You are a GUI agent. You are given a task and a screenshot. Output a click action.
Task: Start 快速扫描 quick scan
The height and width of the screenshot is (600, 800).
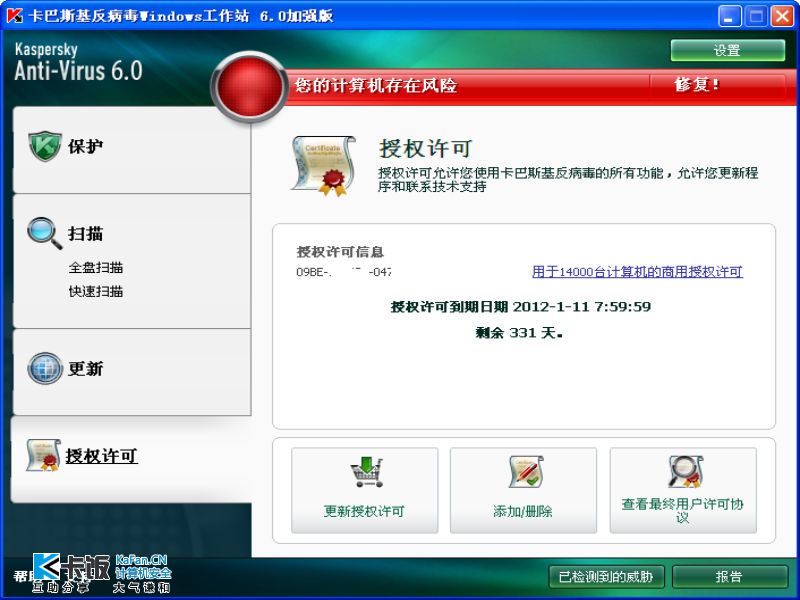click(x=96, y=291)
